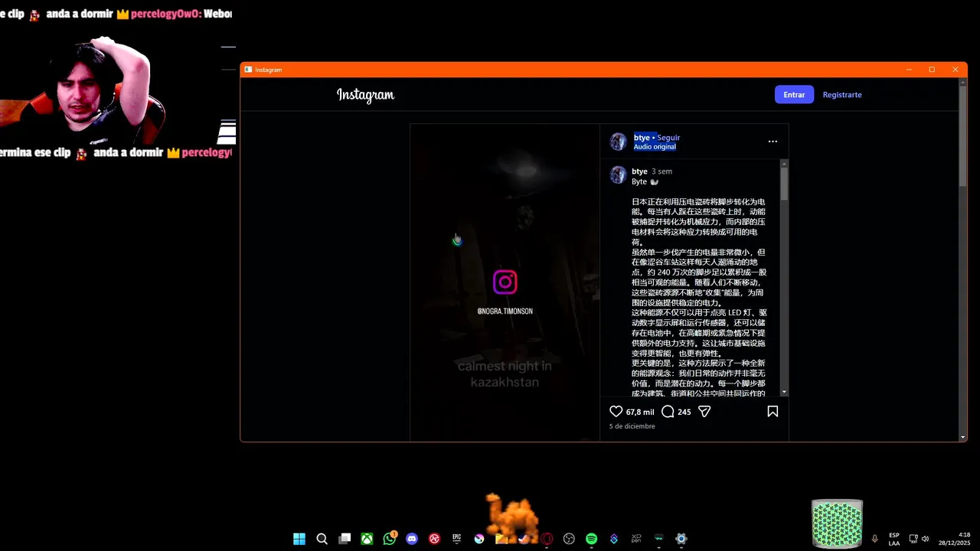Save the post with the bookmark icon
This screenshot has width=980, height=551.
coord(773,412)
